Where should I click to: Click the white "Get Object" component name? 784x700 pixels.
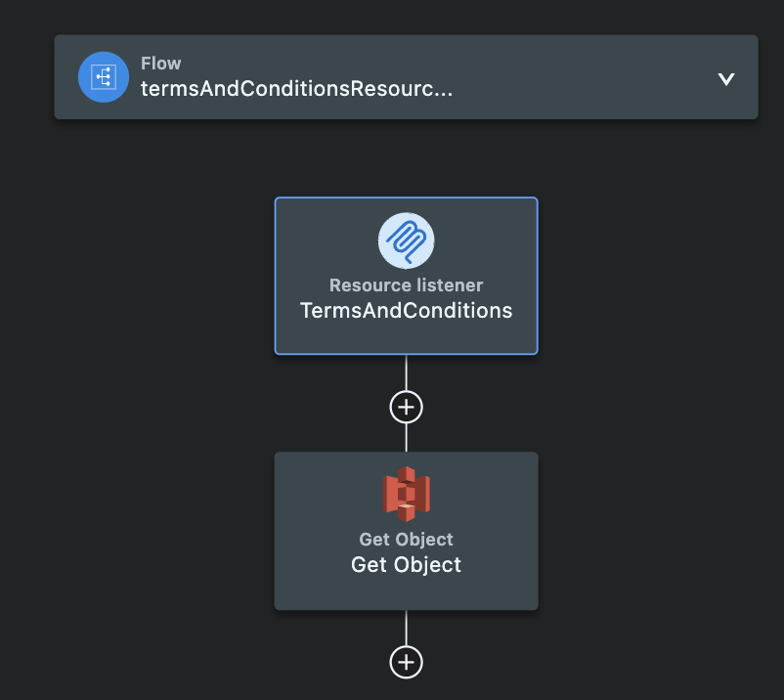(x=406, y=565)
